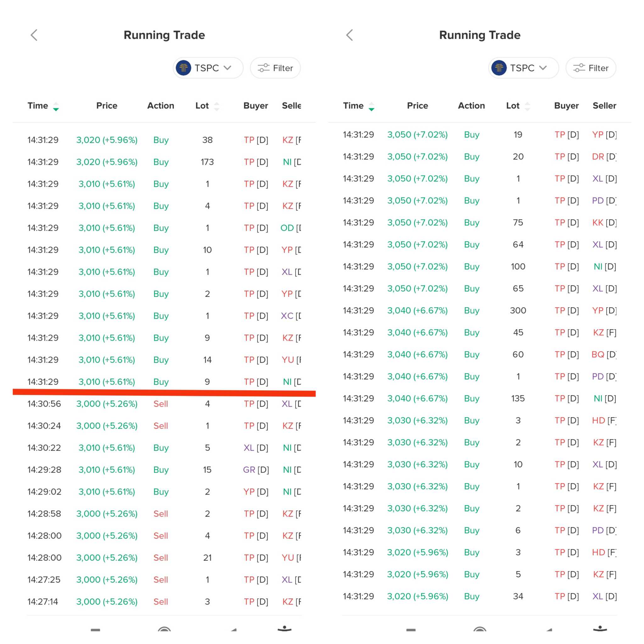Sort by Time arrows in left panel
This screenshot has width=644, height=644.
click(56, 106)
